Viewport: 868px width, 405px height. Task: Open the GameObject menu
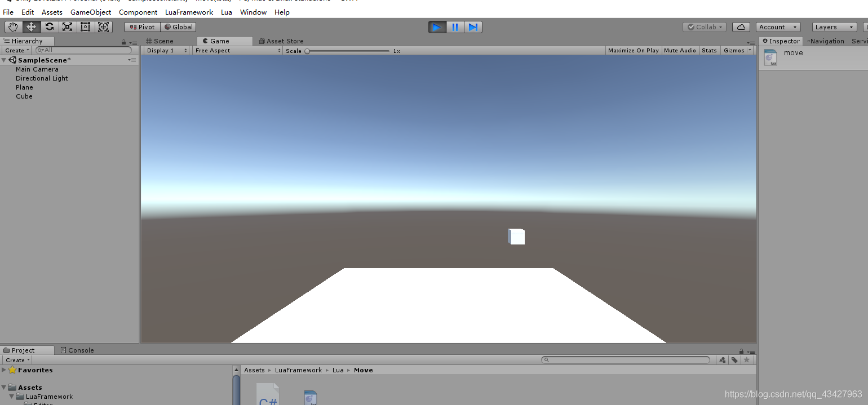[91, 12]
